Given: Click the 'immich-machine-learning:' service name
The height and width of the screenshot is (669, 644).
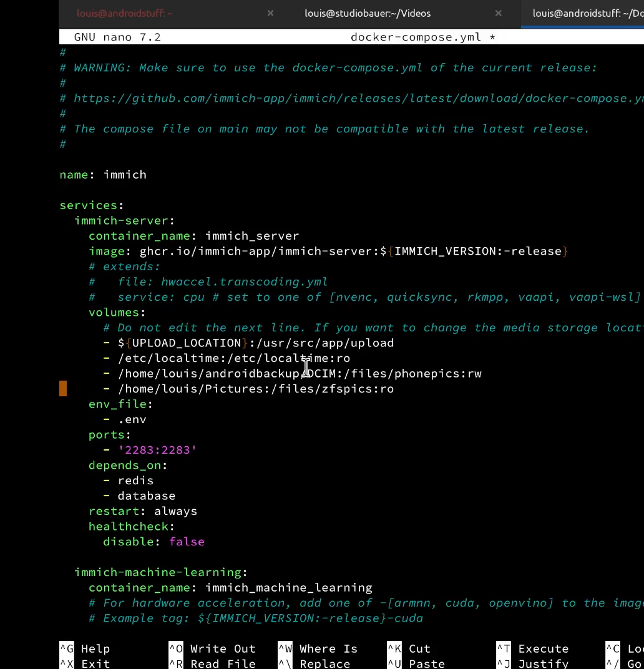Looking at the screenshot, I should click(x=161, y=573).
